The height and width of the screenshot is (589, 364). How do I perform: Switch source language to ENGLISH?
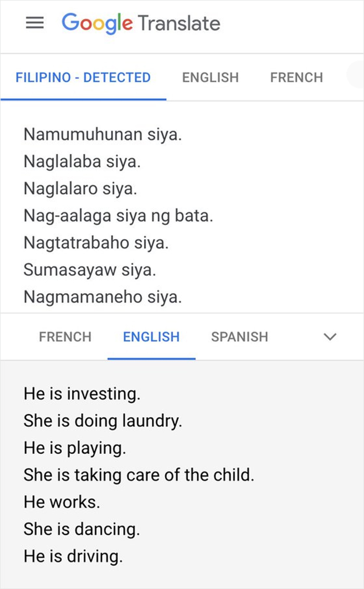pyautogui.click(x=210, y=76)
